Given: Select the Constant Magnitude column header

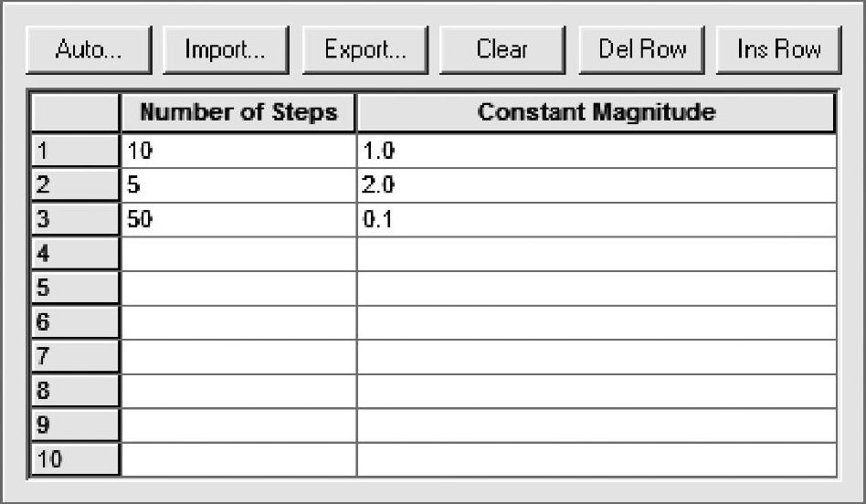Looking at the screenshot, I should (597, 113).
